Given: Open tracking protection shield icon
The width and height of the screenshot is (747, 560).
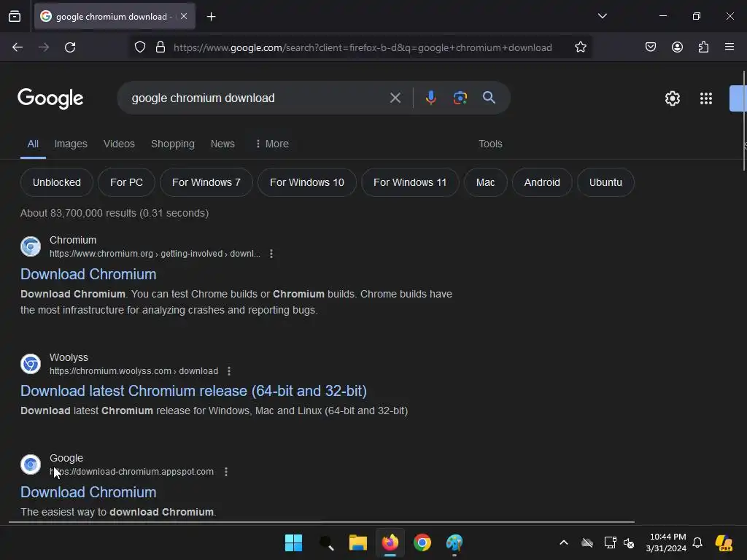Looking at the screenshot, I should click(x=139, y=47).
